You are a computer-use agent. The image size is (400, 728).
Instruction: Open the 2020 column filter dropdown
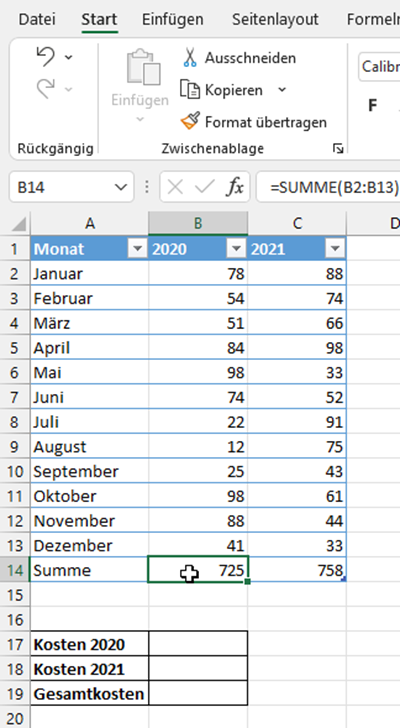237,249
